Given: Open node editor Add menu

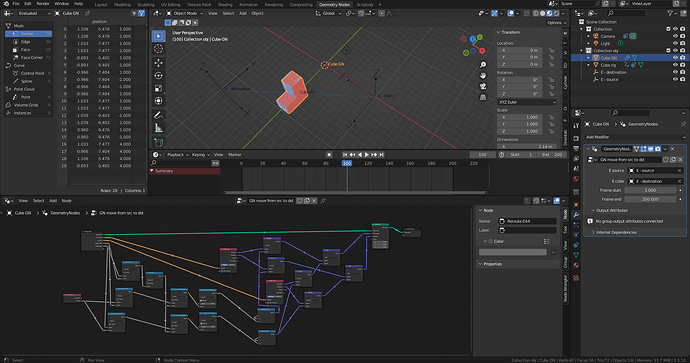Looking at the screenshot, I should (53, 201).
